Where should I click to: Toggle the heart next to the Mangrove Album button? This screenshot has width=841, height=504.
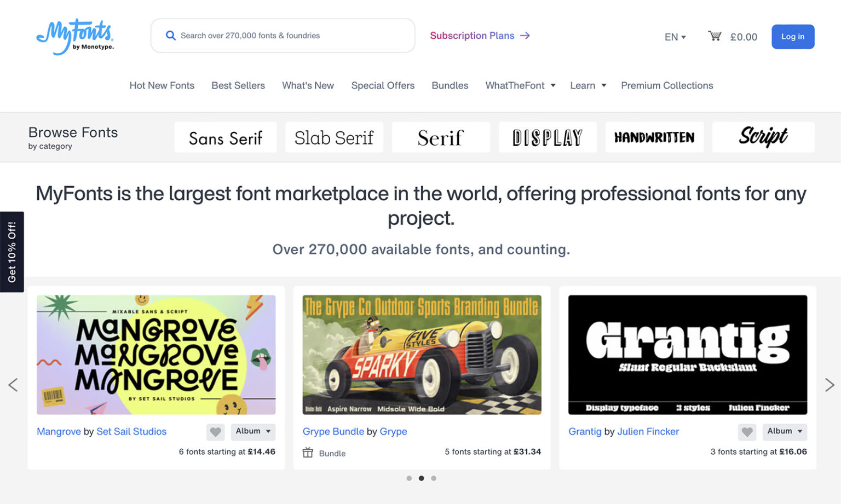[x=215, y=432]
